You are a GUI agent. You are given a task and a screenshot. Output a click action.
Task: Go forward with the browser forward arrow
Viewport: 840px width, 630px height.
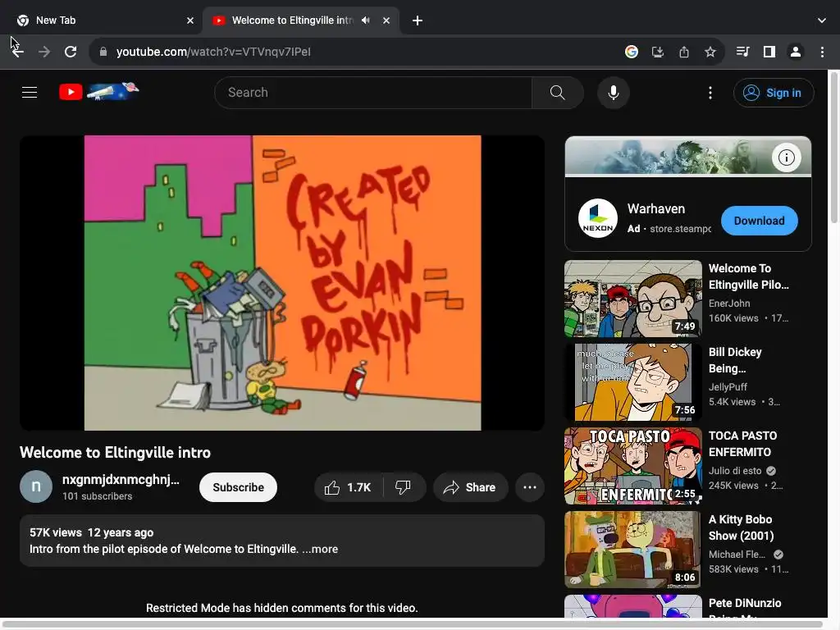[44, 52]
